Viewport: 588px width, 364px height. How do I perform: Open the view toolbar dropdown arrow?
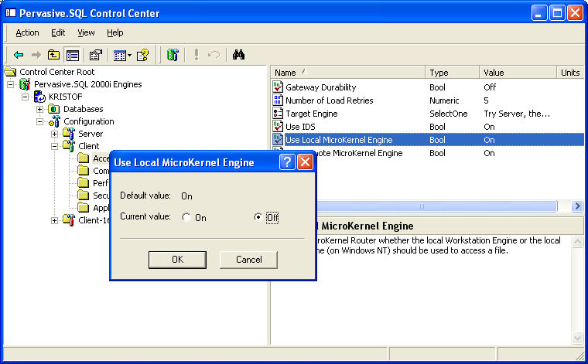[129, 56]
